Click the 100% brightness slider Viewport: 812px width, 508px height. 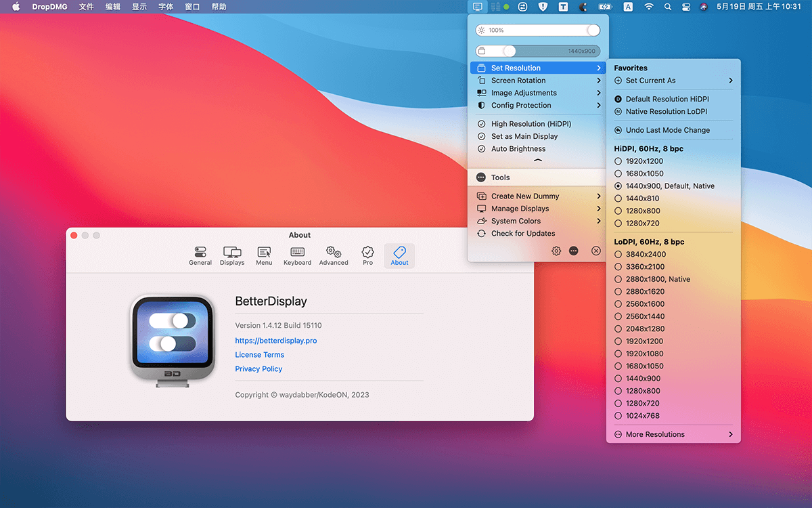pyautogui.click(x=538, y=30)
